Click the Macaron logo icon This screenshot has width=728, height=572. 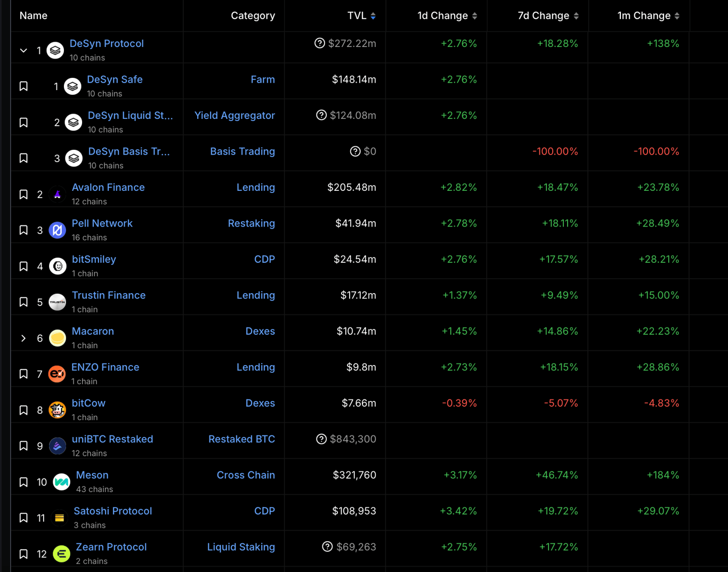coord(58,338)
